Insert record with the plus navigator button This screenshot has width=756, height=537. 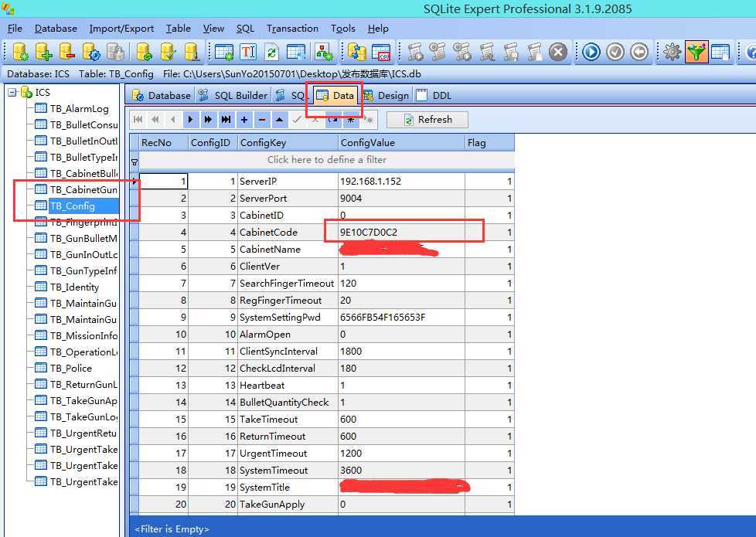click(244, 120)
